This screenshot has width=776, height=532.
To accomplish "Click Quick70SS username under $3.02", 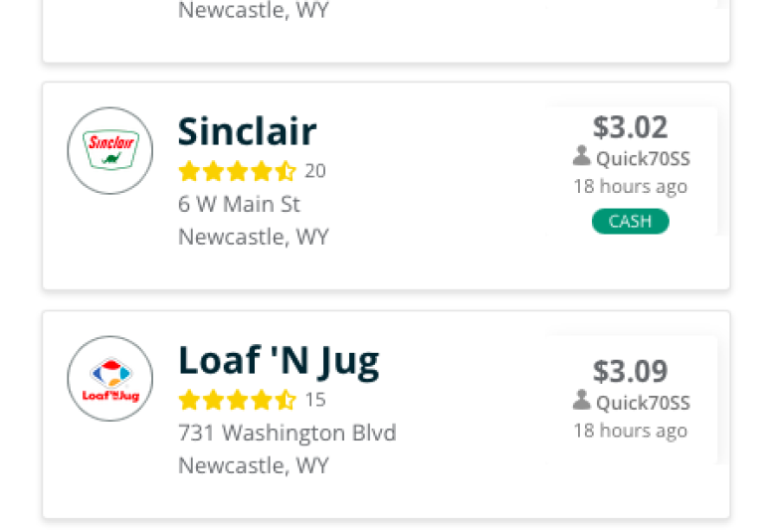I will point(643,159).
